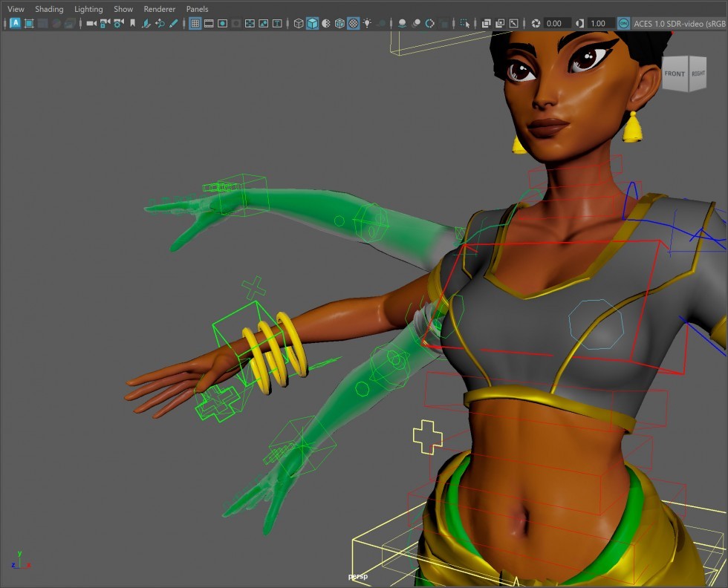The width and height of the screenshot is (728, 588).
Task: Open Camera Attributes via gear camera icon
Action: [119, 23]
